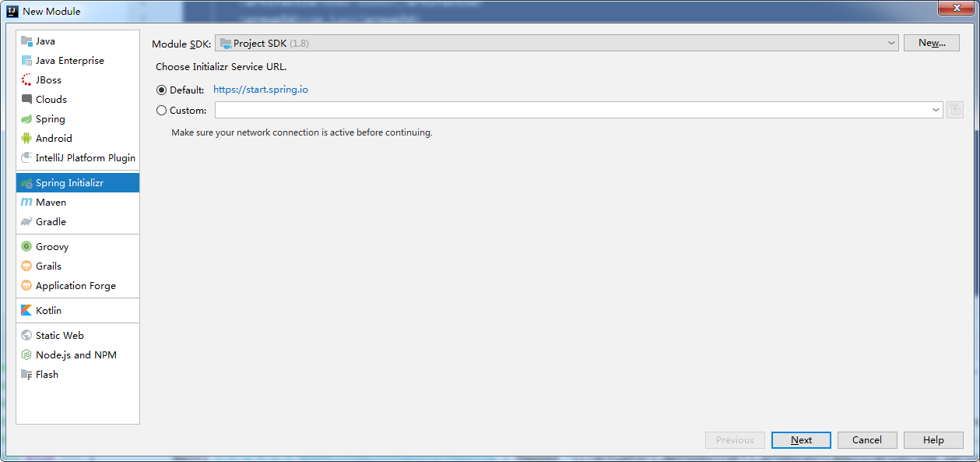Click the icon button beside Custom URL field

(x=955, y=110)
